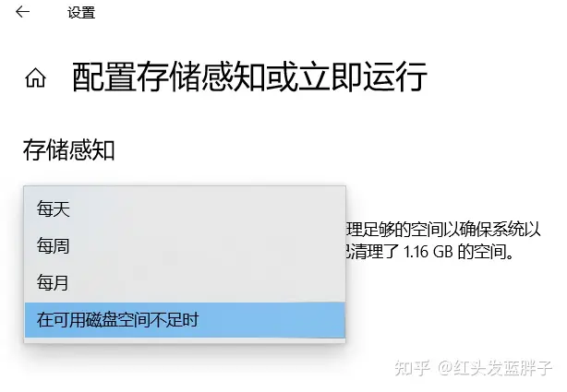Set storage sense to run daily
The height and width of the screenshot is (392, 567).
185,208
